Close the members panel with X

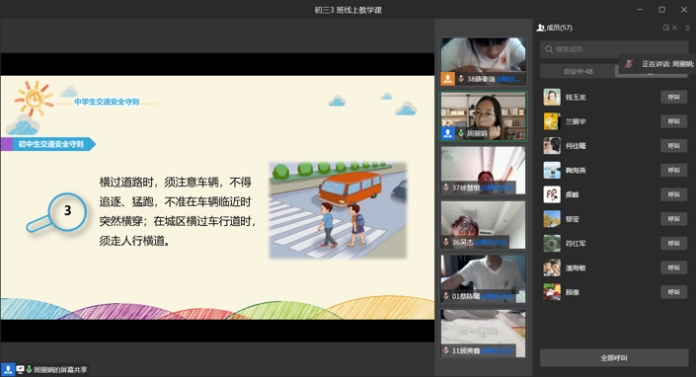pos(675,28)
